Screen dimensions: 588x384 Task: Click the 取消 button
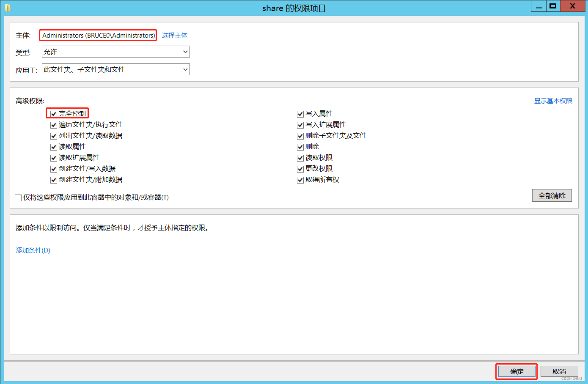point(559,371)
